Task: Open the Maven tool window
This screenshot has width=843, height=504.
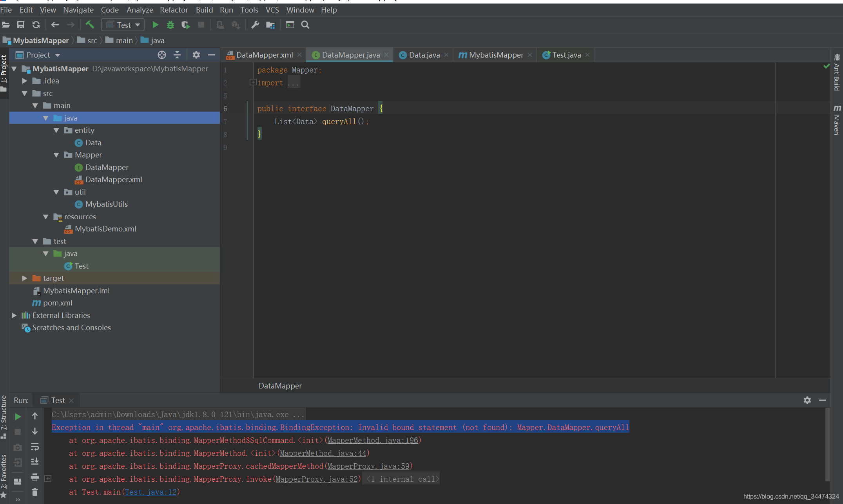Action: (837, 119)
